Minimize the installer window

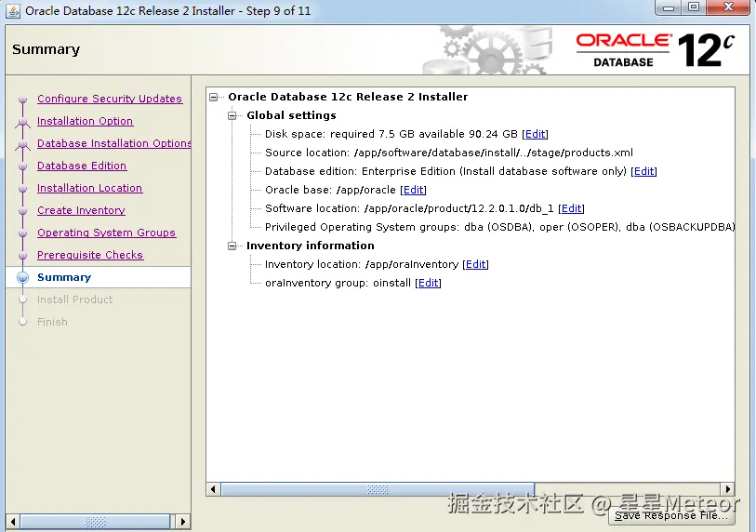(669, 7)
